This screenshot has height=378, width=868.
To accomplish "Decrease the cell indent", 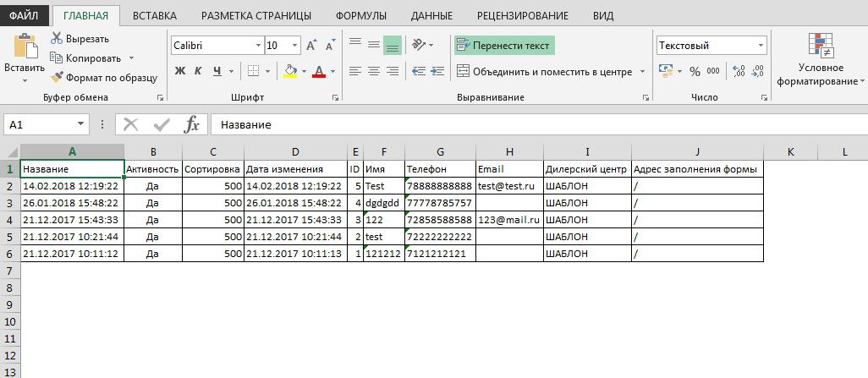I will [x=419, y=71].
